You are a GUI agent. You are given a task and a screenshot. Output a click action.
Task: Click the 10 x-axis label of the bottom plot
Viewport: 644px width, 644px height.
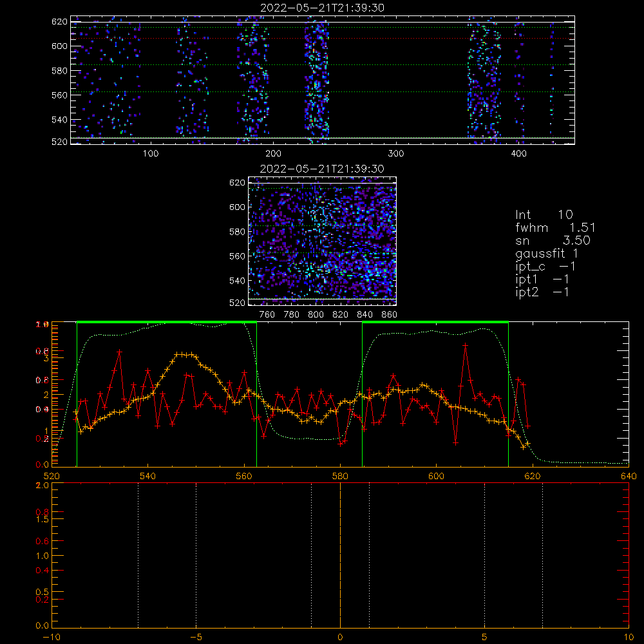629,638
